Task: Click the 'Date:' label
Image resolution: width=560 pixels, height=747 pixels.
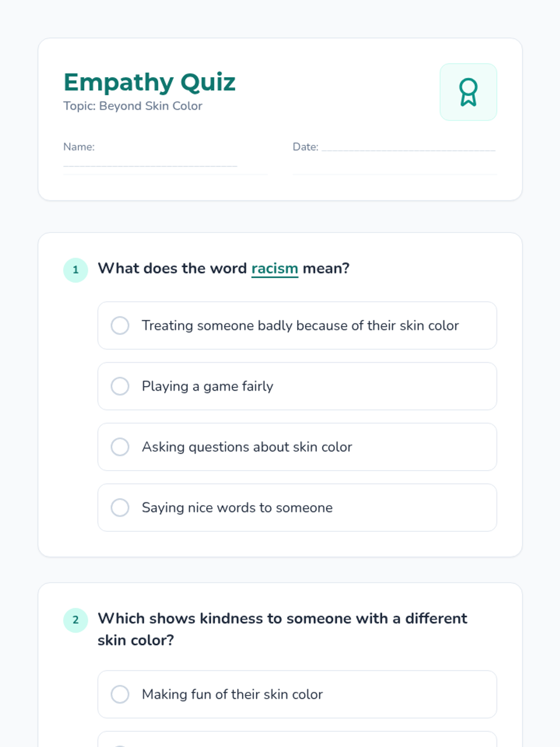Action: tap(305, 147)
